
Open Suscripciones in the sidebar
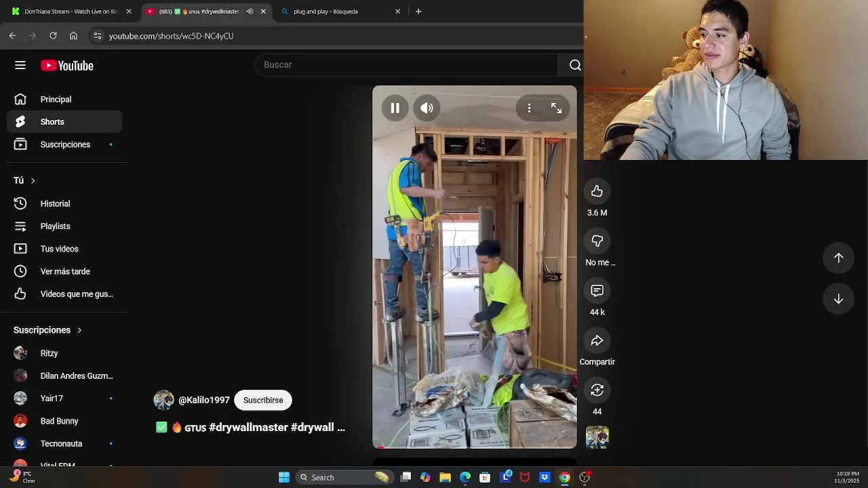click(x=64, y=144)
